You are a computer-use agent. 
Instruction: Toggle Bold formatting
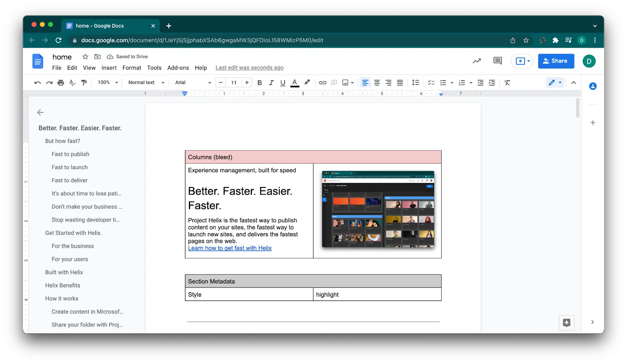click(259, 83)
